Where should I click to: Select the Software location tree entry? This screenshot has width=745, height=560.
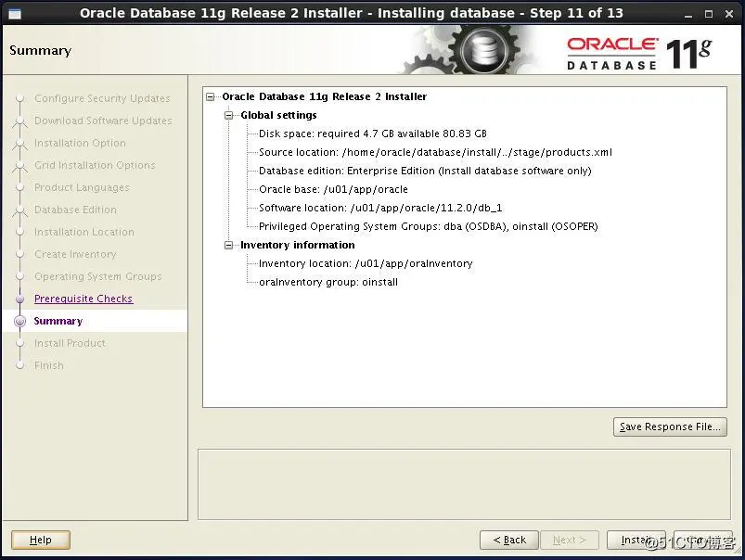[380, 208]
